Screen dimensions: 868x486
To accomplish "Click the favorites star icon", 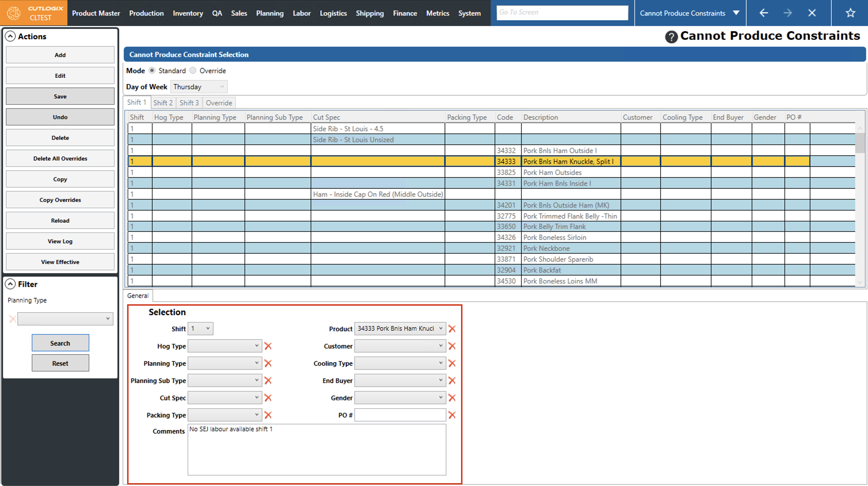I will [850, 13].
